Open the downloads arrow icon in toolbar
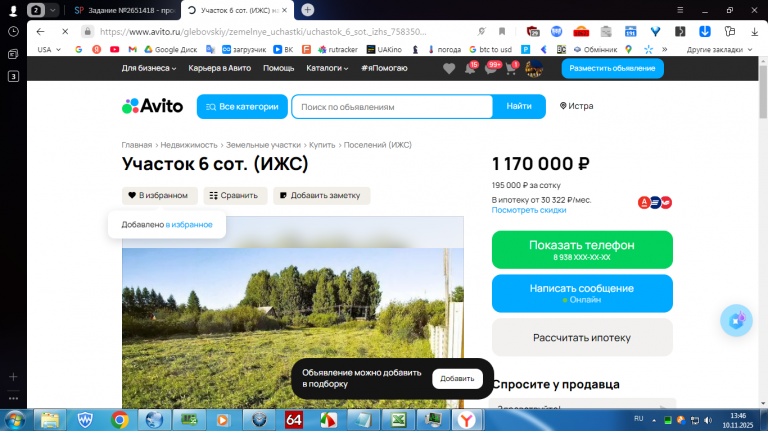The width and height of the screenshot is (768, 431). point(754,31)
